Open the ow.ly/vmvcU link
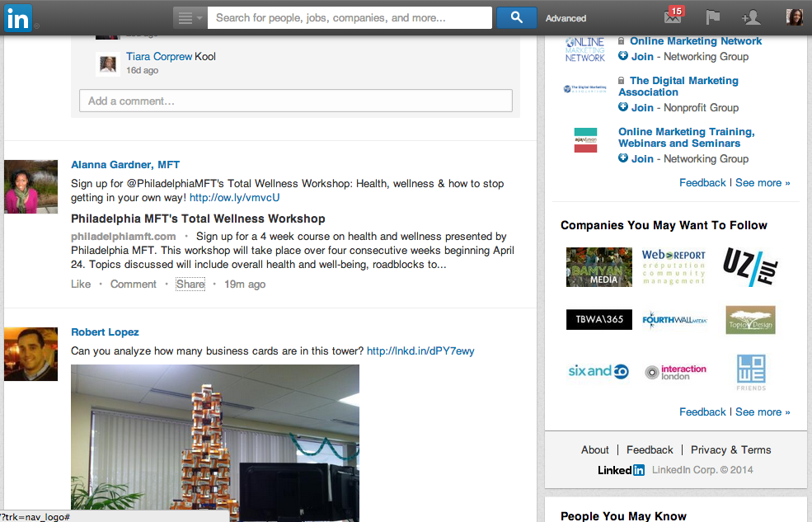Screen dimensions: 812x522 click(x=234, y=197)
